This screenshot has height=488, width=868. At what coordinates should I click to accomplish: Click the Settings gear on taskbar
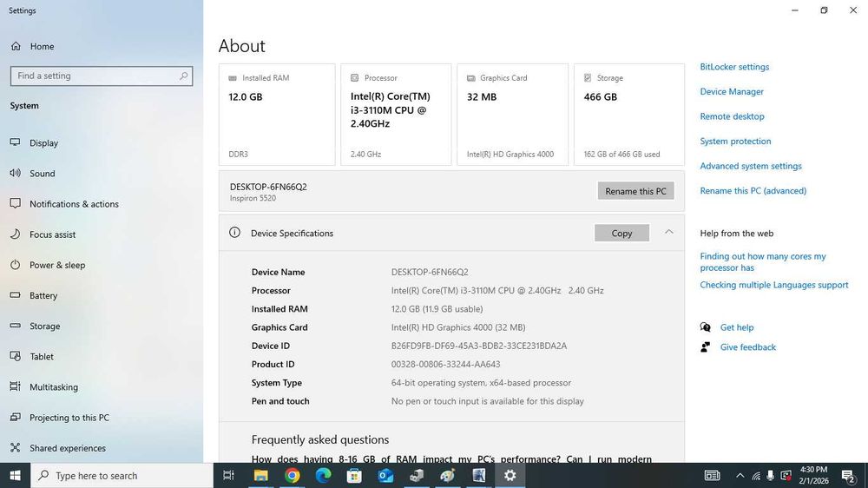pos(510,475)
